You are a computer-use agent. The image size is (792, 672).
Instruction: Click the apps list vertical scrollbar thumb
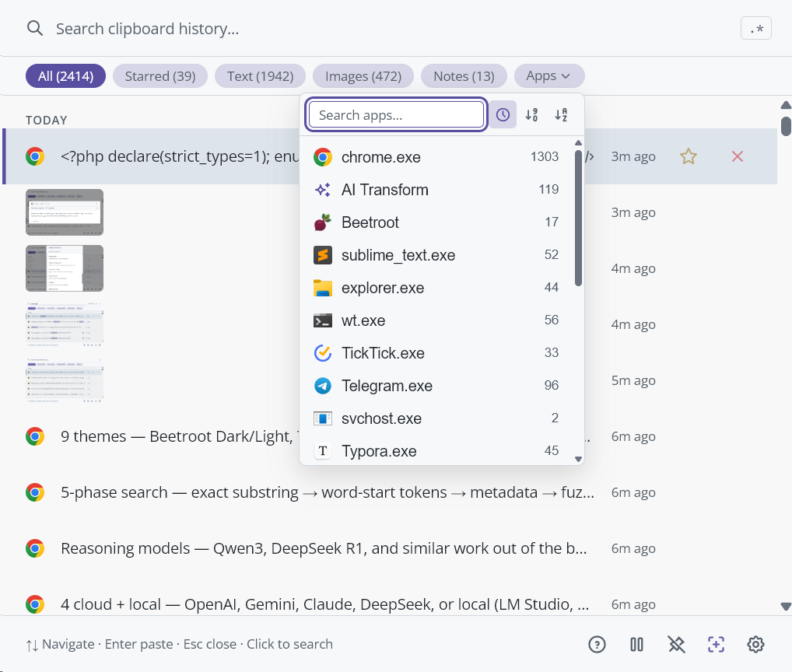click(578, 218)
